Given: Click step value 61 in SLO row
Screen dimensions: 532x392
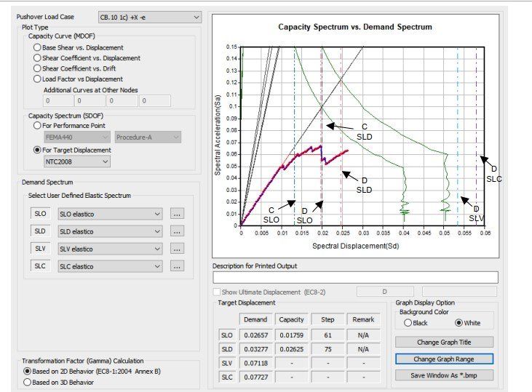Looking at the screenshot, I should (x=327, y=335).
